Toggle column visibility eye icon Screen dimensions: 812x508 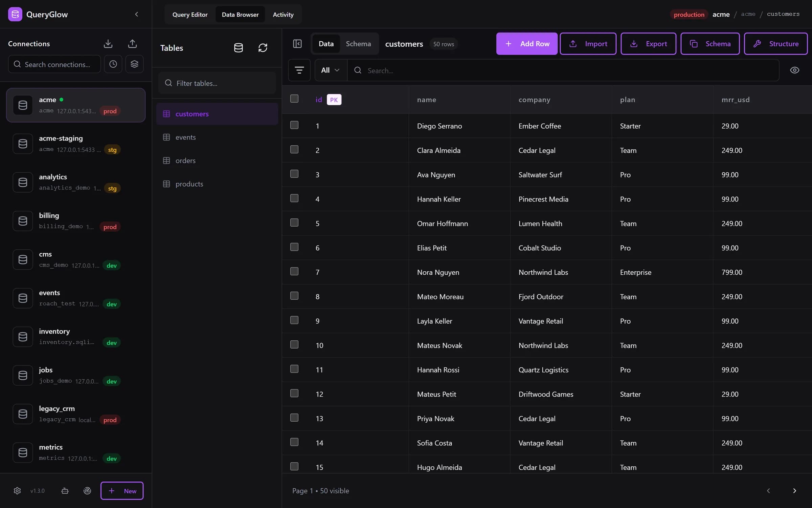pyautogui.click(x=794, y=70)
